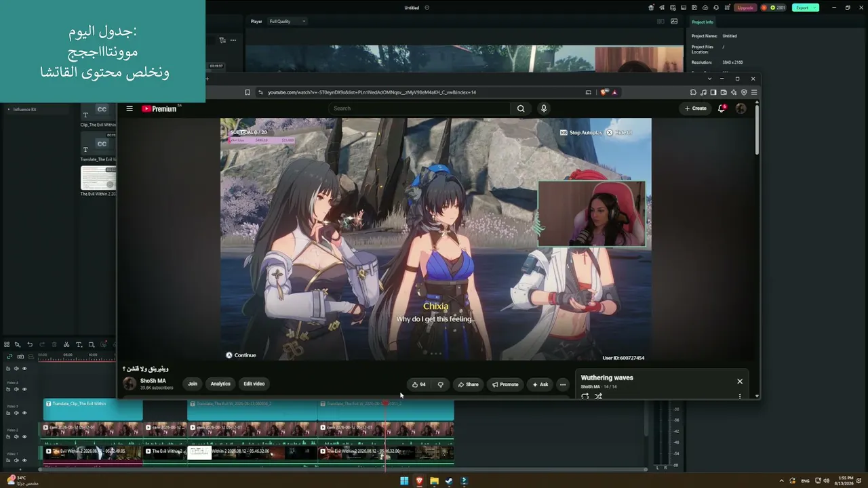868x488 pixels.
Task: Toggle playlist shuffle in Wuthering waves panel
Action: (598, 396)
